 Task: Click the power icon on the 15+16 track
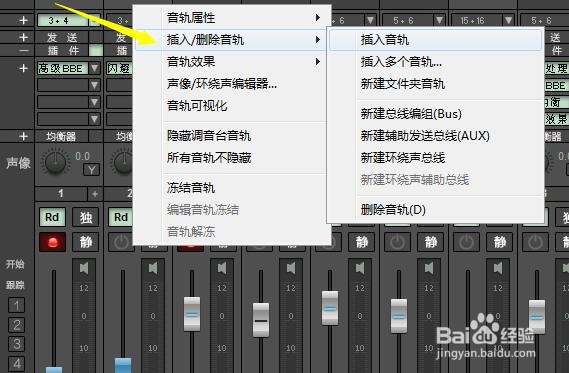(466, 242)
